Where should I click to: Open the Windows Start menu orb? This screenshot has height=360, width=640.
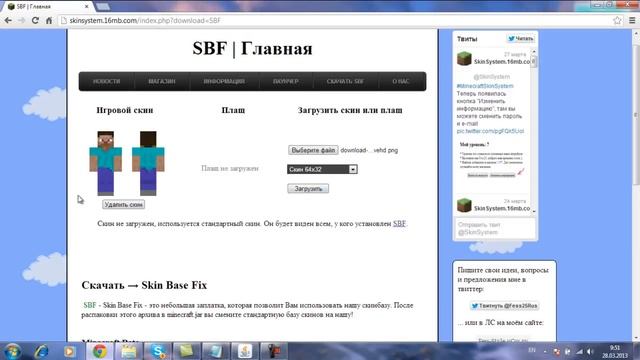pyautogui.click(x=12, y=351)
